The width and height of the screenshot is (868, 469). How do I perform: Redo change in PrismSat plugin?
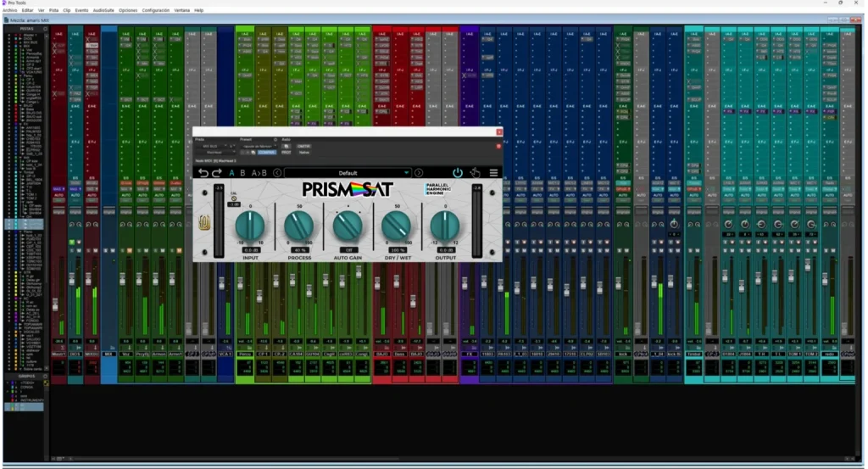[x=217, y=173]
